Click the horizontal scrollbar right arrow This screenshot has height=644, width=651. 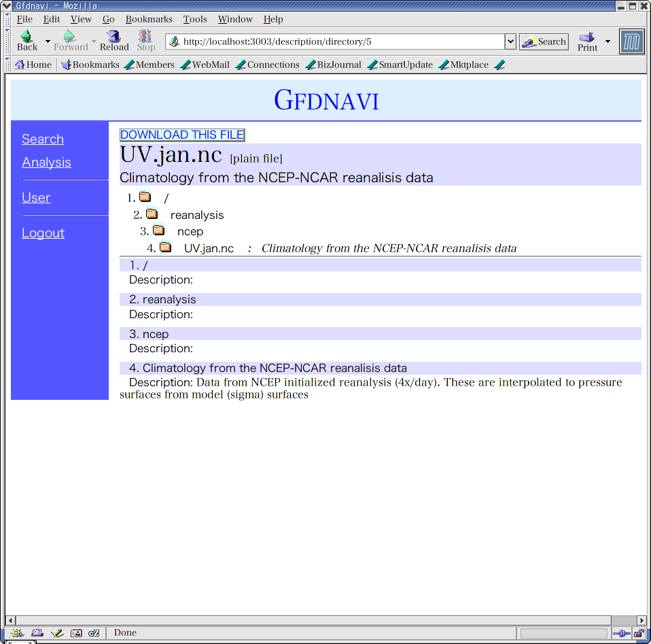[641, 620]
